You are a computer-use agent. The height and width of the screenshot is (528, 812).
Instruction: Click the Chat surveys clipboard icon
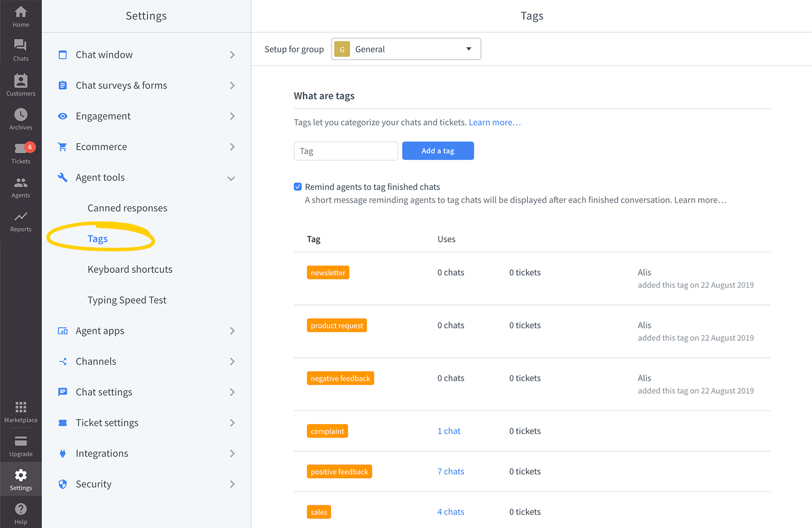pos(63,85)
